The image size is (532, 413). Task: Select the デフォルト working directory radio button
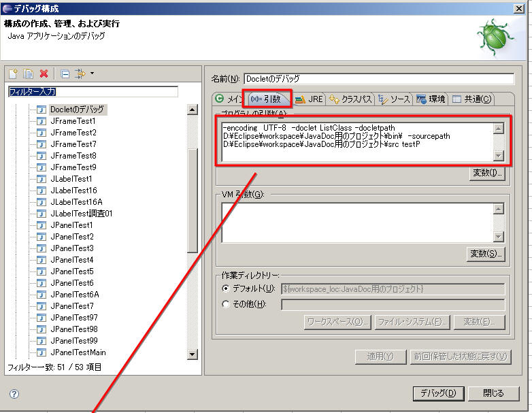pos(226,288)
